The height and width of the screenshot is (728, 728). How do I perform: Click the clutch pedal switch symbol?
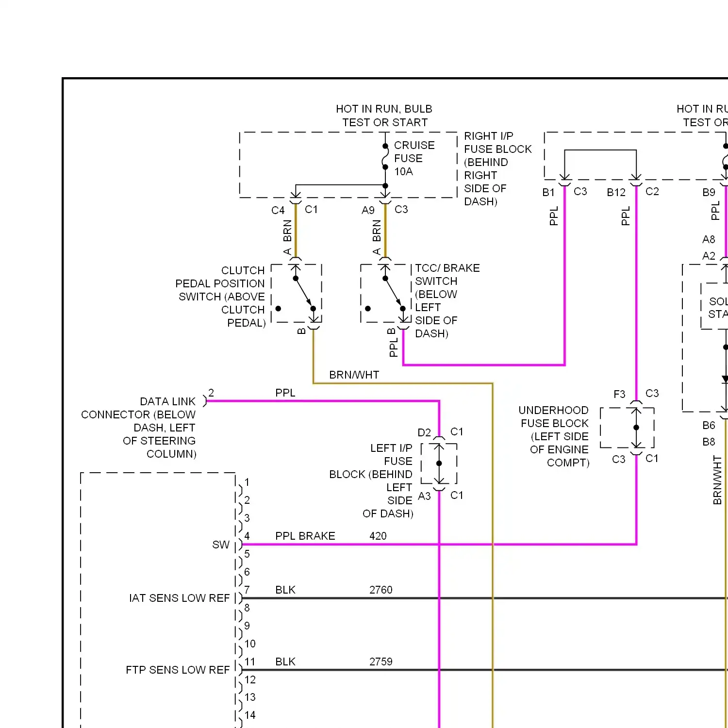(297, 293)
